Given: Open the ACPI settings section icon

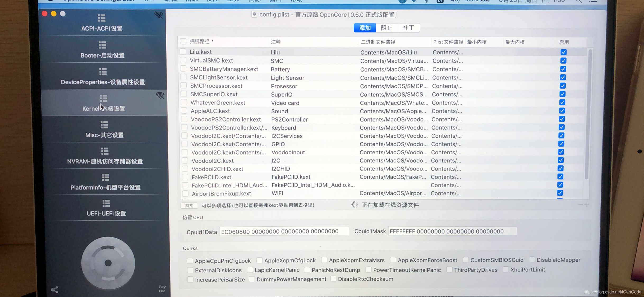Looking at the screenshot, I should tap(102, 18).
